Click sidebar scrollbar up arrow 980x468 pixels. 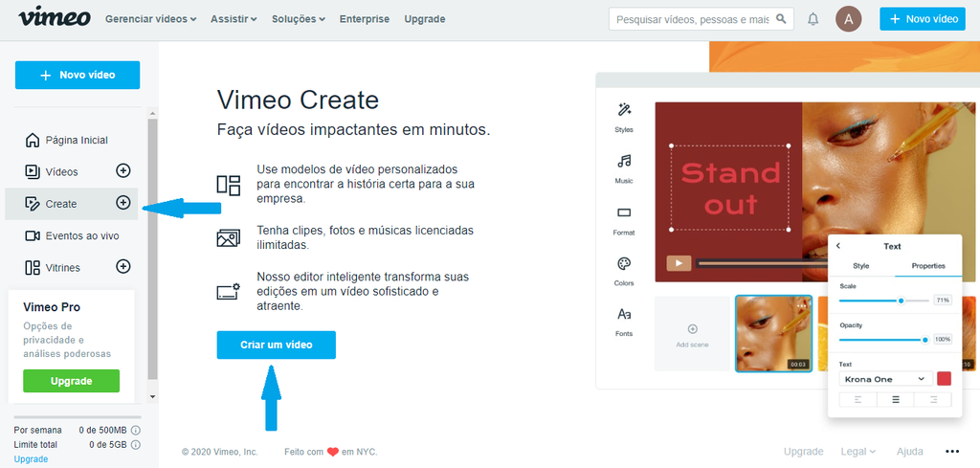coord(152,113)
